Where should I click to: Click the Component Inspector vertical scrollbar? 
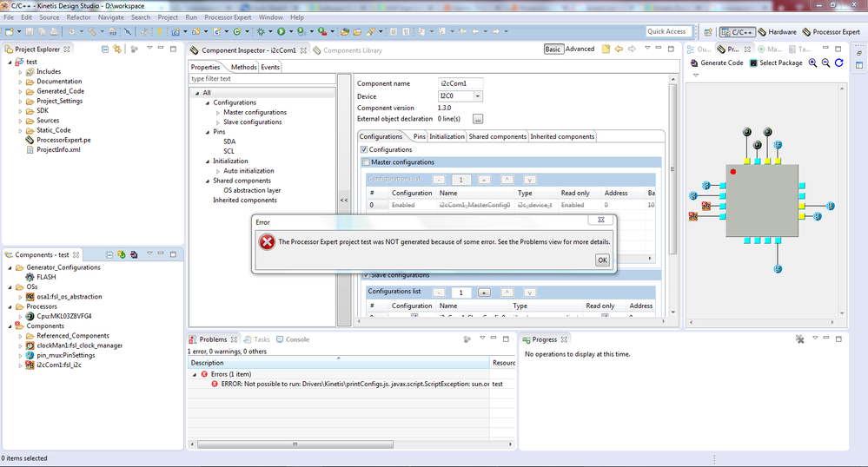pyautogui.click(x=673, y=168)
